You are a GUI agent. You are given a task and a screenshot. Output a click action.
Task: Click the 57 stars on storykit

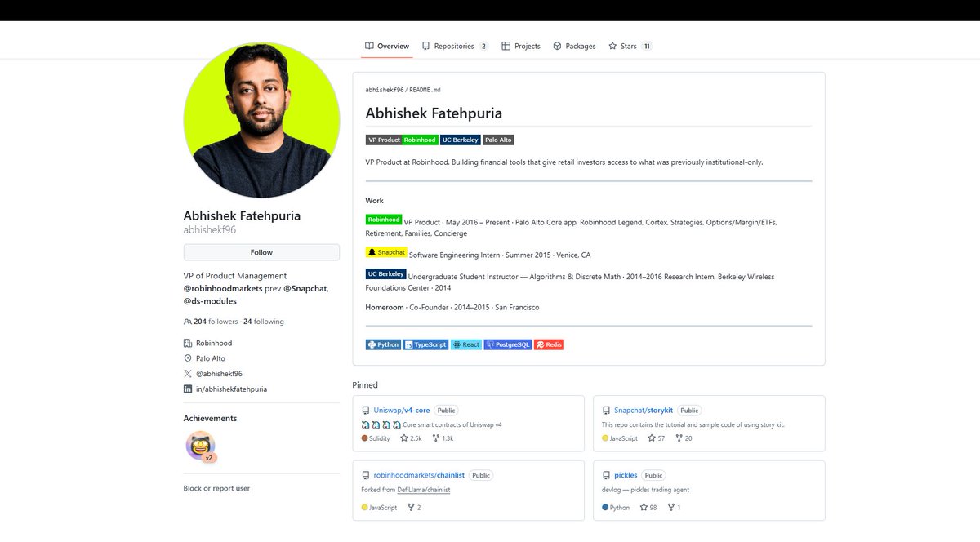point(657,438)
